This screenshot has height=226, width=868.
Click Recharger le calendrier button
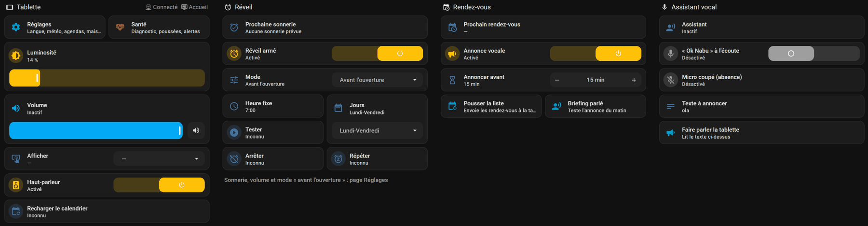[x=107, y=212]
